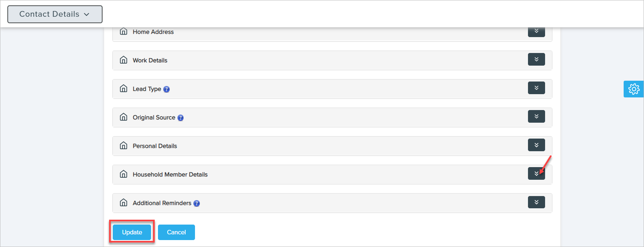Click Additional Reminders help question icon
This screenshot has width=644, height=247.
tap(197, 203)
